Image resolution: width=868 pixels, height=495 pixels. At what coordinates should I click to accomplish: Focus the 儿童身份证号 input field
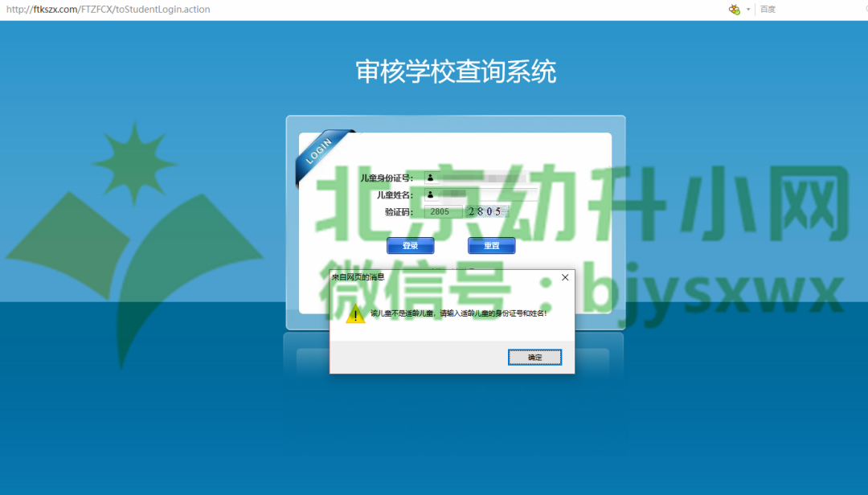tap(482, 178)
